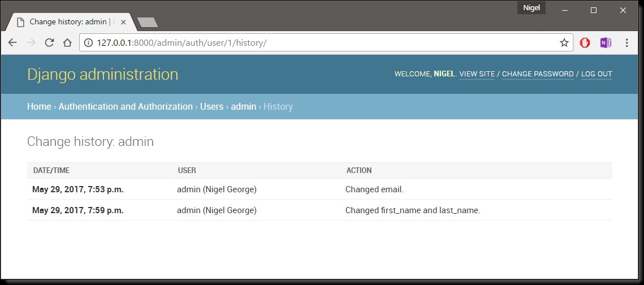The width and height of the screenshot is (644, 285).
Task: Open the OneNote clipper extension icon
Action: (x=606, y=43)
